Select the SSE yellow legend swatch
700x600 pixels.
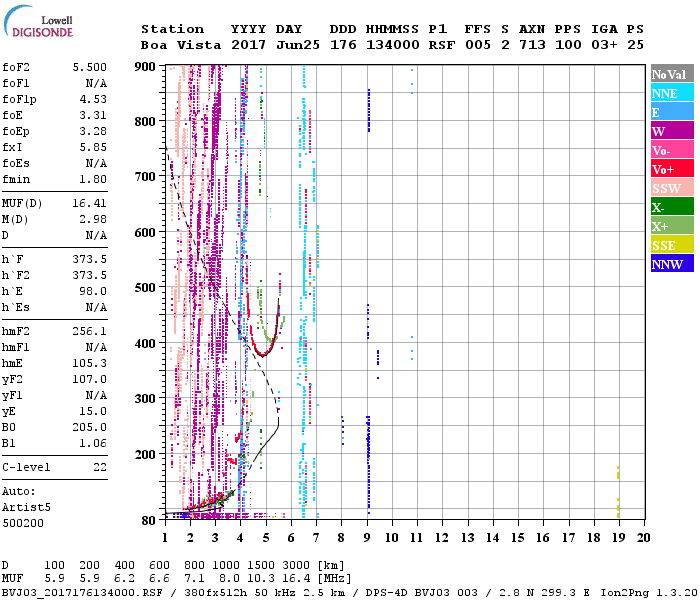pos(672,245)
